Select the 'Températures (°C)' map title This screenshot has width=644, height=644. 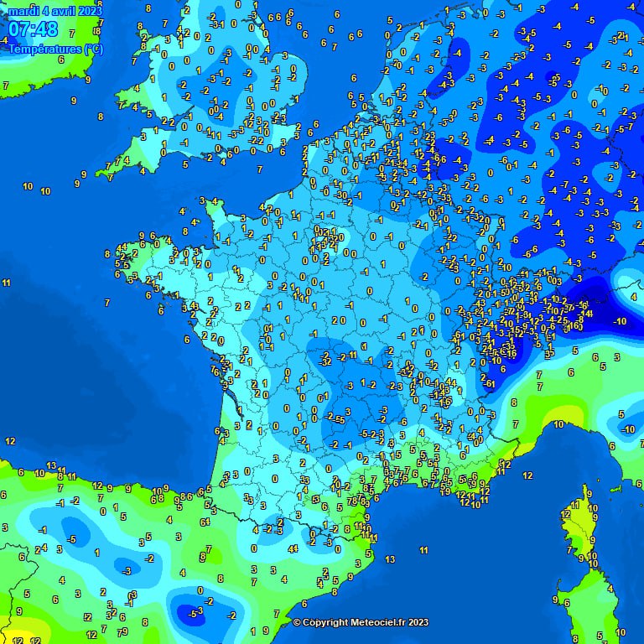(55, 49)
